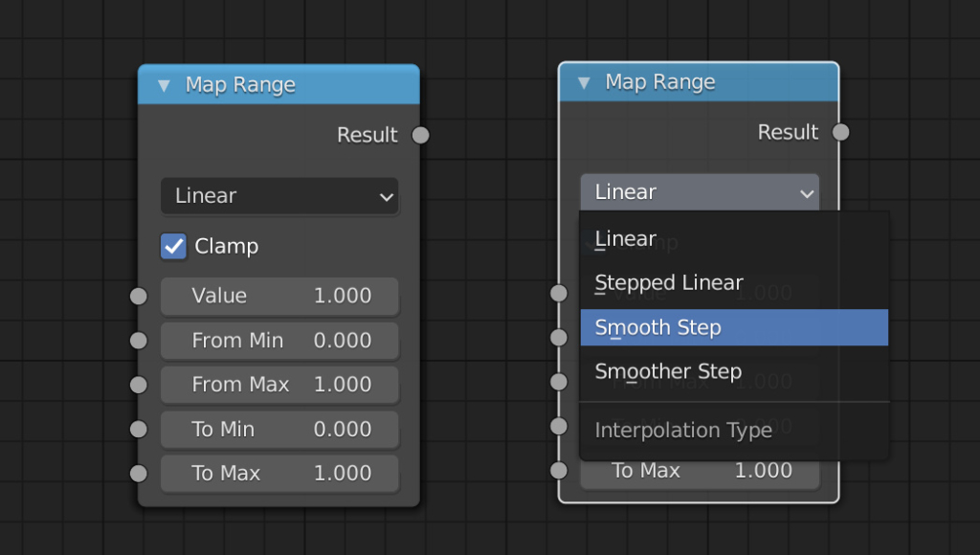The width and height of the screenshot is (980, 555).
Task: Collapse the left Map Range node header
Action: click(163, 84)
